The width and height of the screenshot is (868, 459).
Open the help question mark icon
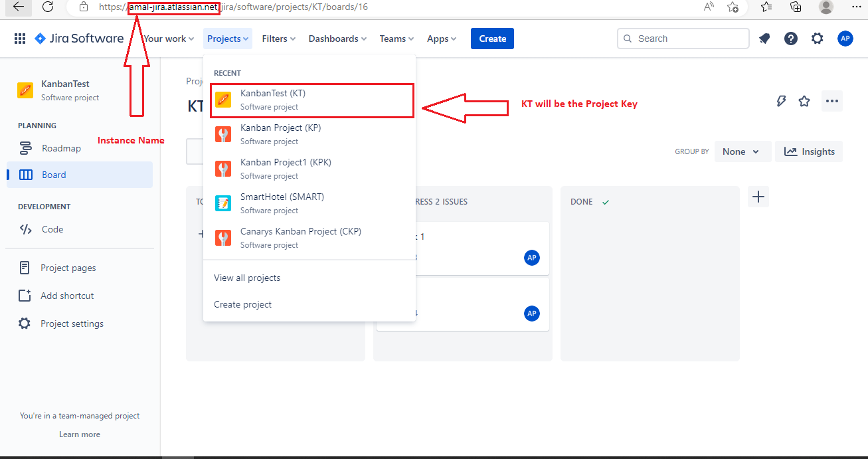tap(790, 39)
